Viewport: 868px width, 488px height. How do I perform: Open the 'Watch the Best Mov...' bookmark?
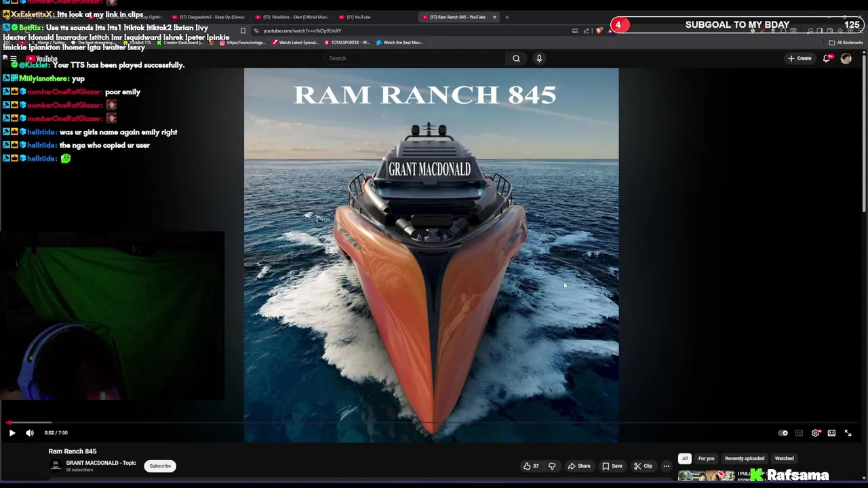[x=399, y=43]
